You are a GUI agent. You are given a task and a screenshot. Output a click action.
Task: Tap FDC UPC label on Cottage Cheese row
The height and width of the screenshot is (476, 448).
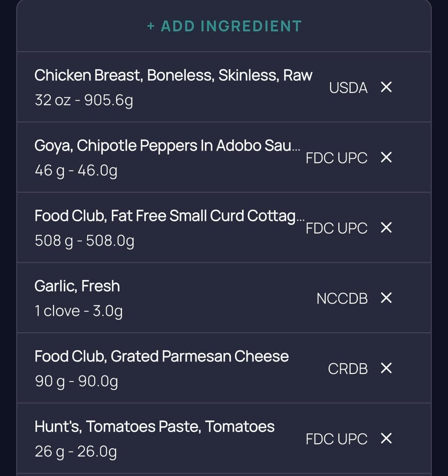336,228
